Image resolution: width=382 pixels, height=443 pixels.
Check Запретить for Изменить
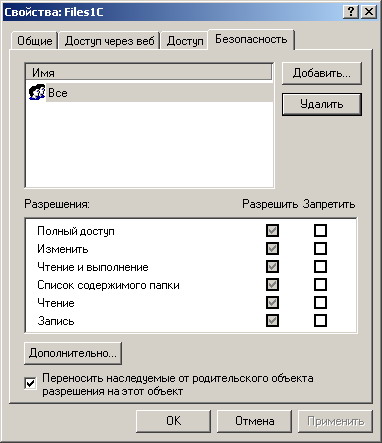[320, 248]
